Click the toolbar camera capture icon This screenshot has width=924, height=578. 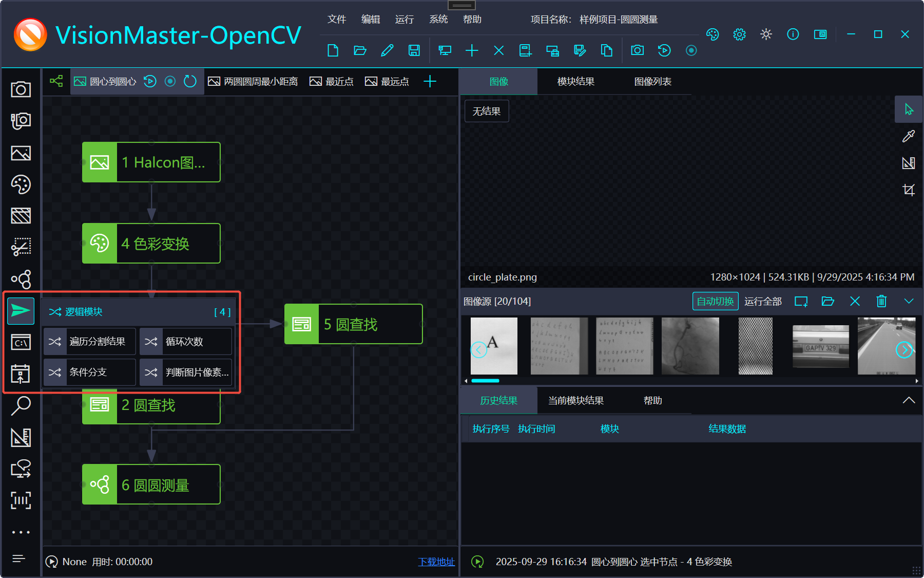(x=637, y=50)
